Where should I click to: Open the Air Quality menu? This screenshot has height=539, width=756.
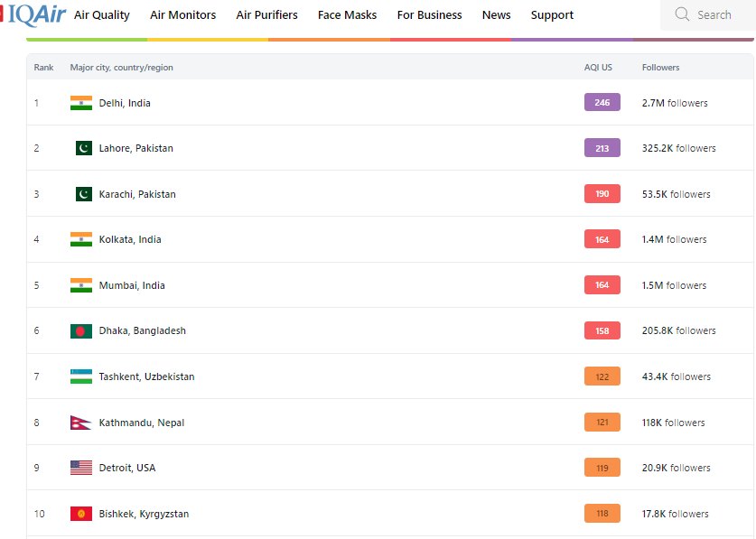tap(101, 15)
